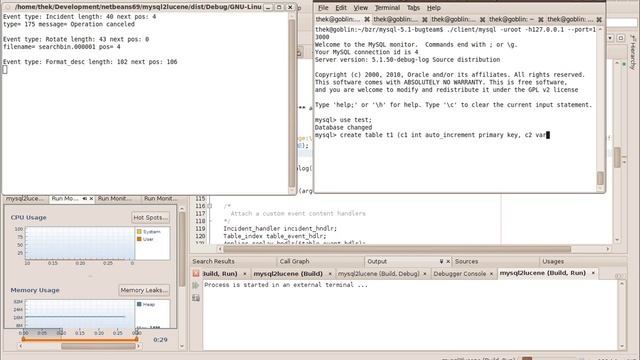Viewport: 640px width, 360px height.
Task: Close the mysql2lucene (Build) tab
Action: click(330, 273)
